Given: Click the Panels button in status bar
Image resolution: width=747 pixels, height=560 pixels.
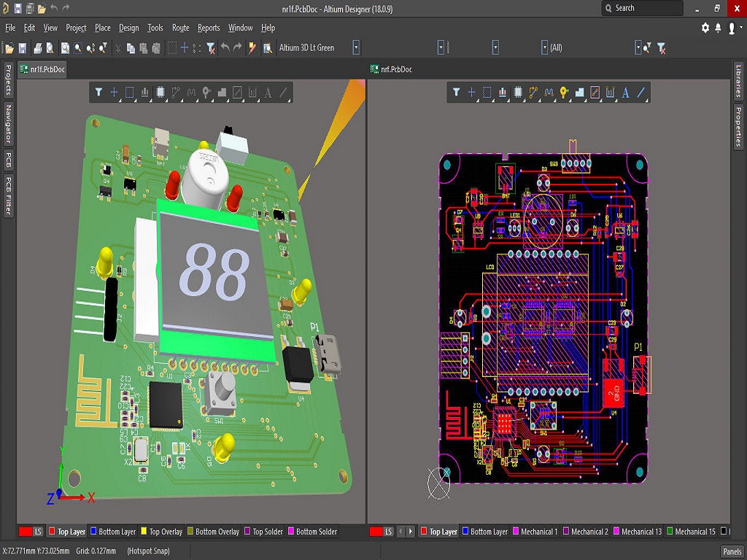Looking at the screenshot, I should pyautogui.click(x=732, y=551).
